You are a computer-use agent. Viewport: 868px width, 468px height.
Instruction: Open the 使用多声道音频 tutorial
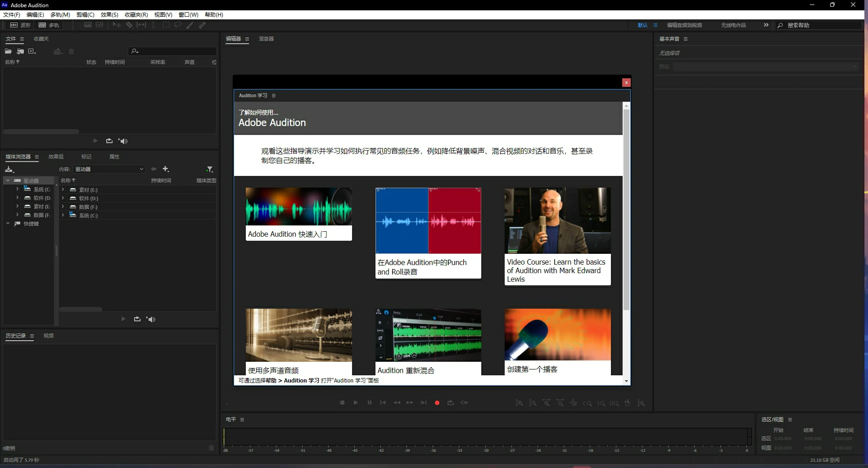298,342
